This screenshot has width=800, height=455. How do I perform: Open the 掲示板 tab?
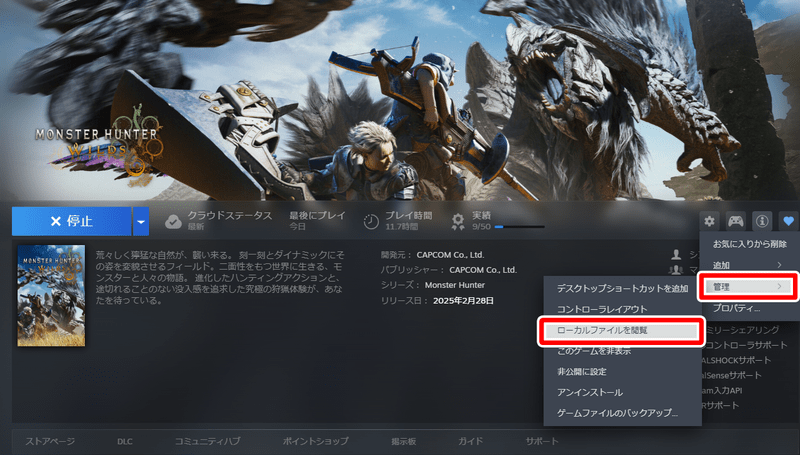coord(404,441)
